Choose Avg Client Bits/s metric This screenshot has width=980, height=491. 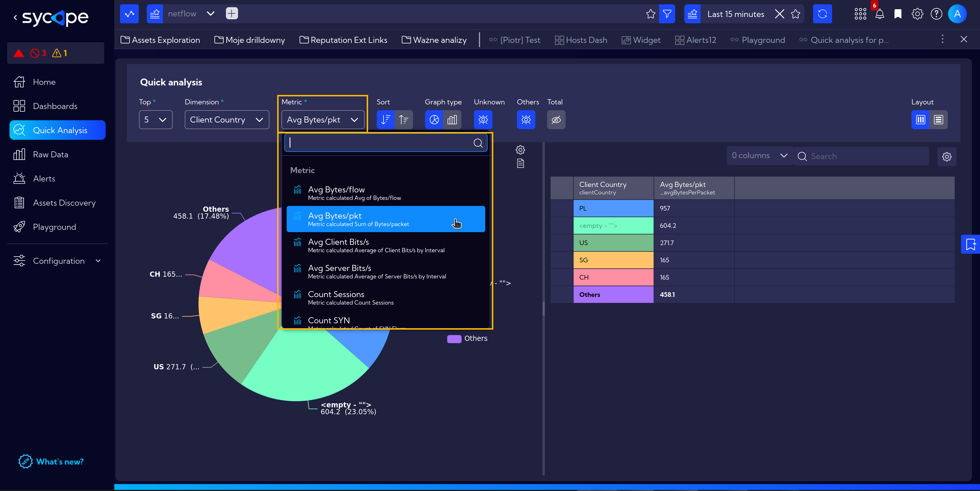pos(385,245)
